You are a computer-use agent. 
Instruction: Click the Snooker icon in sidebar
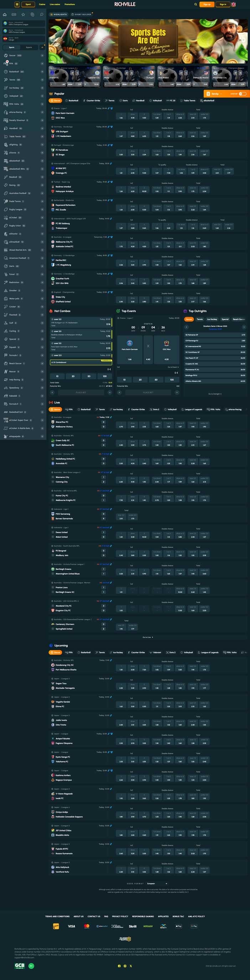(6, 291)
